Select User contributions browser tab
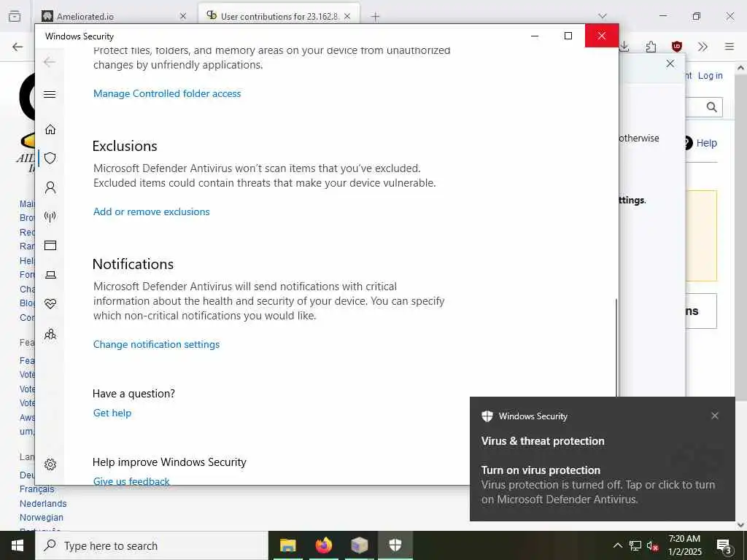Image resolution: width=747 pixels, height=560 pixels. click(x=279, y=16)
